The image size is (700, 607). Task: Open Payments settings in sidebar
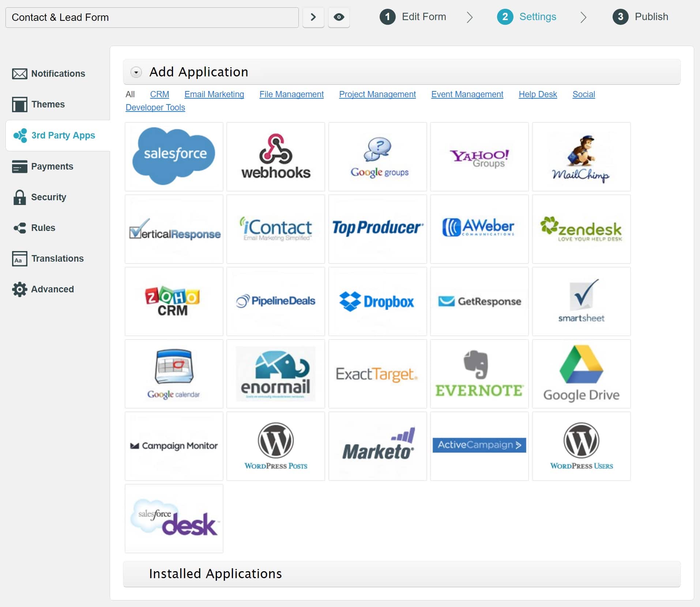coord(42,166)
